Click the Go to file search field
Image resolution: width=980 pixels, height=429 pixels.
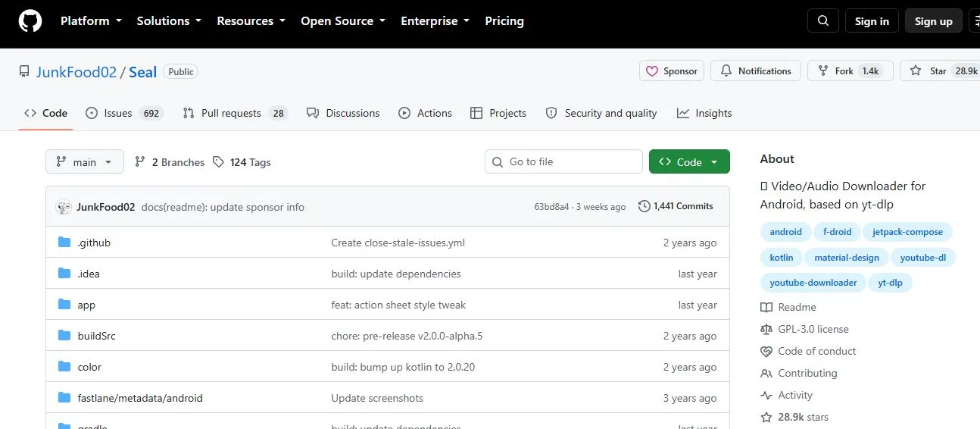coord(563,161)
